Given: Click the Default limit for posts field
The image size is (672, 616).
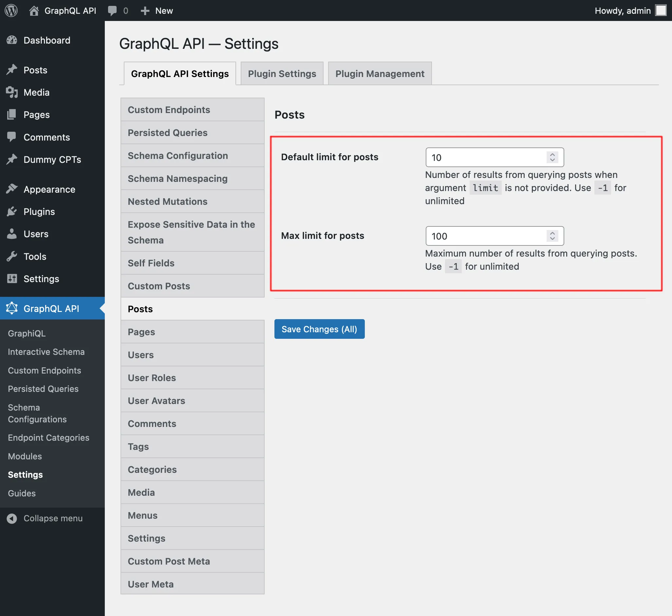Looking at the screenshot, I should click(495, 157).
